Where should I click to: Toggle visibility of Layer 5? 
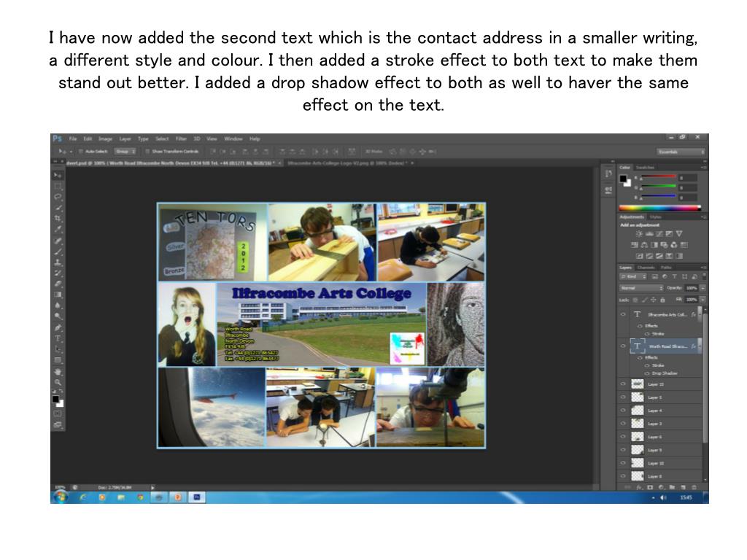[x=623, y=397]
